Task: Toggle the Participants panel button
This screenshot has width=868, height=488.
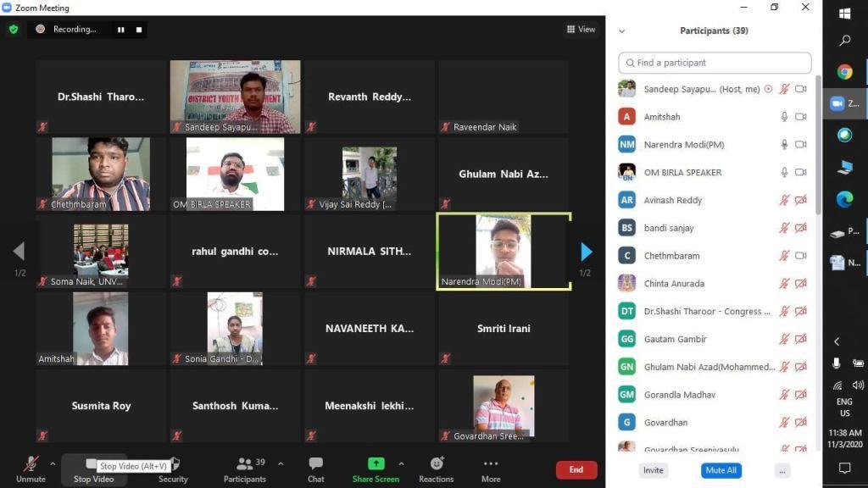Action: point(245,469)
